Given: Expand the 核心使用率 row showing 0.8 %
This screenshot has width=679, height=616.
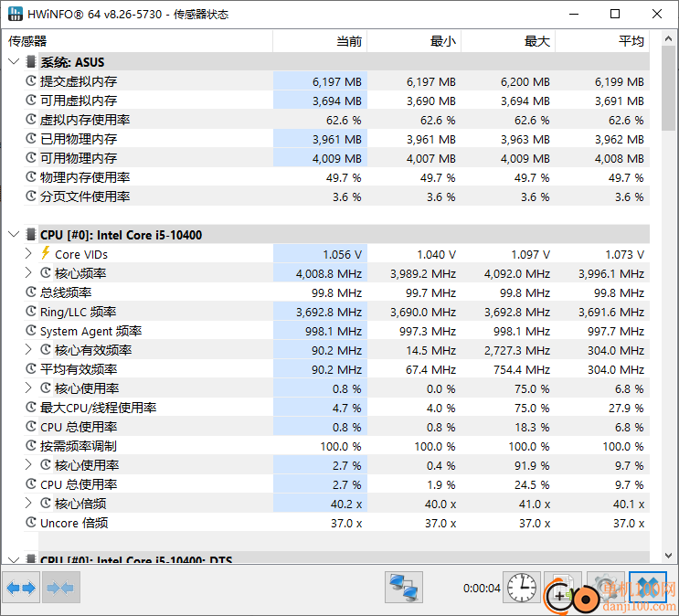Looking at the screenshot, I should pyautogui.click(x=28, y=388).
